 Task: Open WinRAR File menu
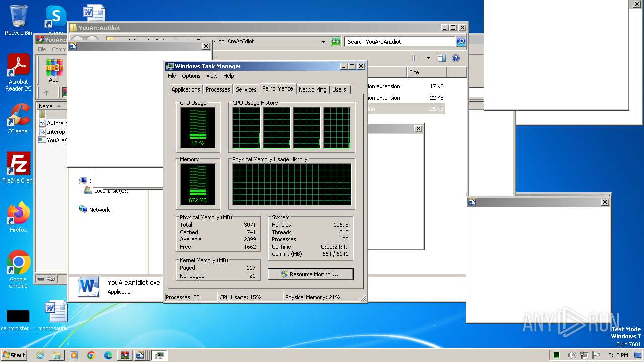[42, 49]
